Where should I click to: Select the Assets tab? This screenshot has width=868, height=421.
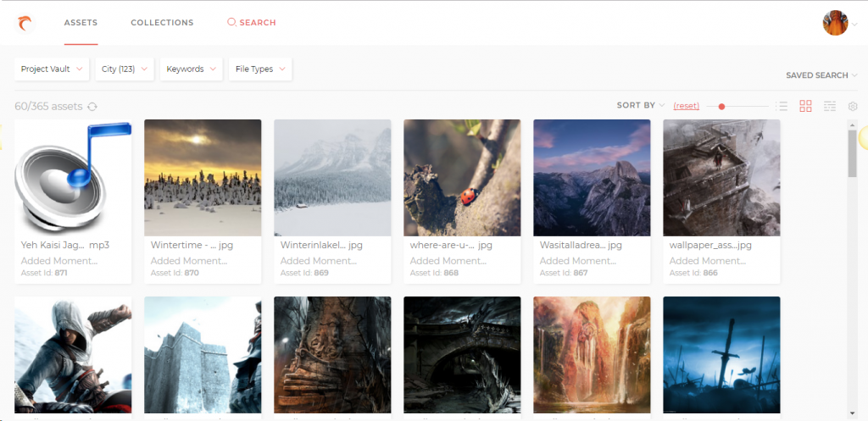pyautogui.click(x=81, y=23)
